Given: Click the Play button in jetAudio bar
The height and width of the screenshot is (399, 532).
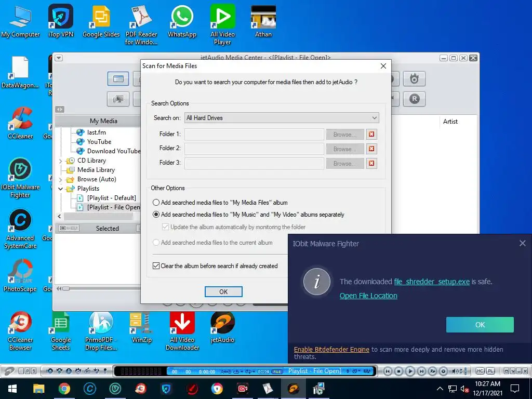Looking at the screenshot, I should coord(410,371).
